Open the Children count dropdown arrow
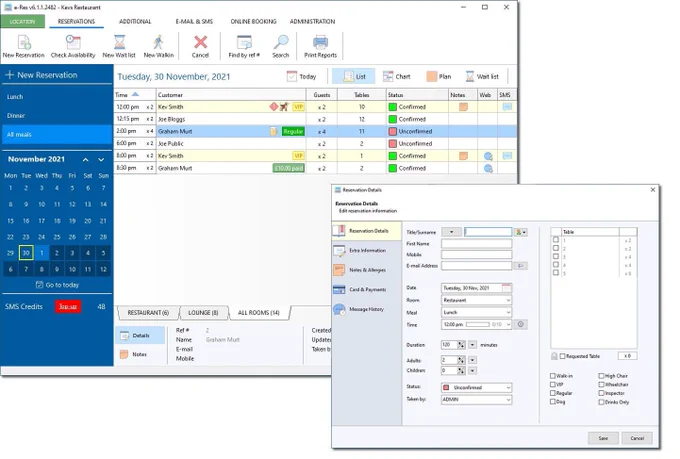This screenshot has height=459, width=680. (472, 370)
